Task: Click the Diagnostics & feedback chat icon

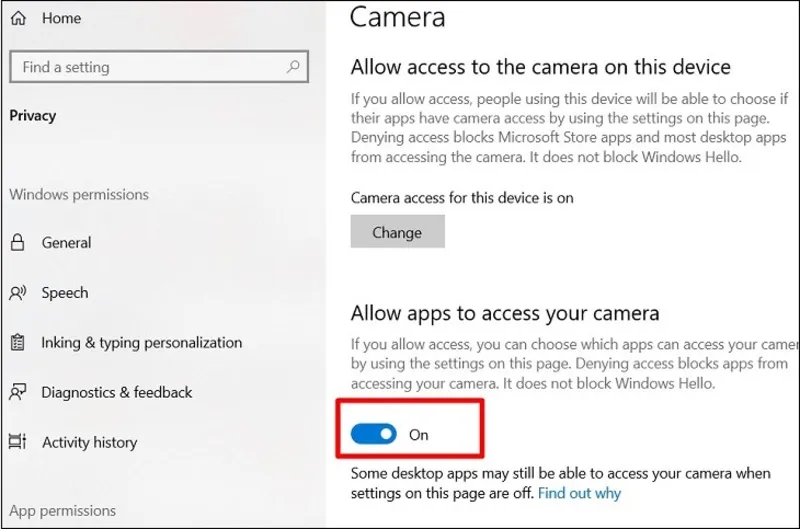Action: pyautogui.click(x=18, y=393)
